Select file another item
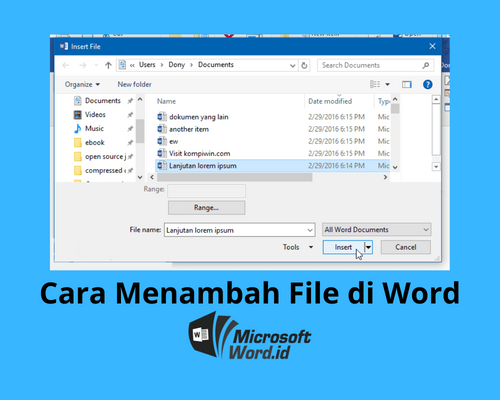 189,129
